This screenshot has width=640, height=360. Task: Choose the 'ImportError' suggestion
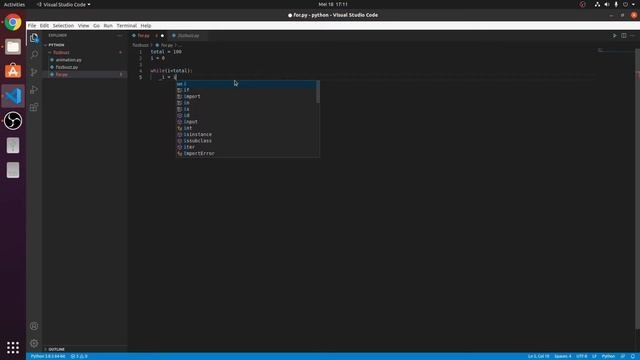246,153
